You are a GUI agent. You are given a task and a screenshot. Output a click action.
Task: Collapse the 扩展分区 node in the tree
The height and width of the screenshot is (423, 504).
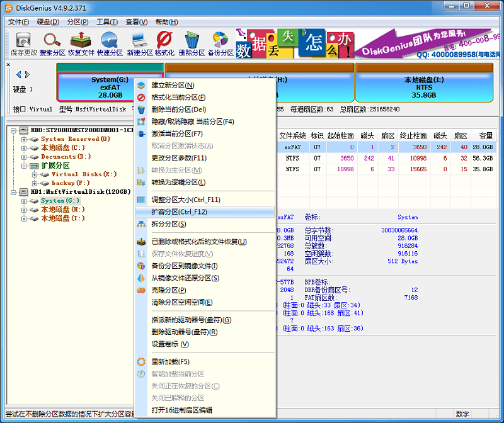point(23,165)
